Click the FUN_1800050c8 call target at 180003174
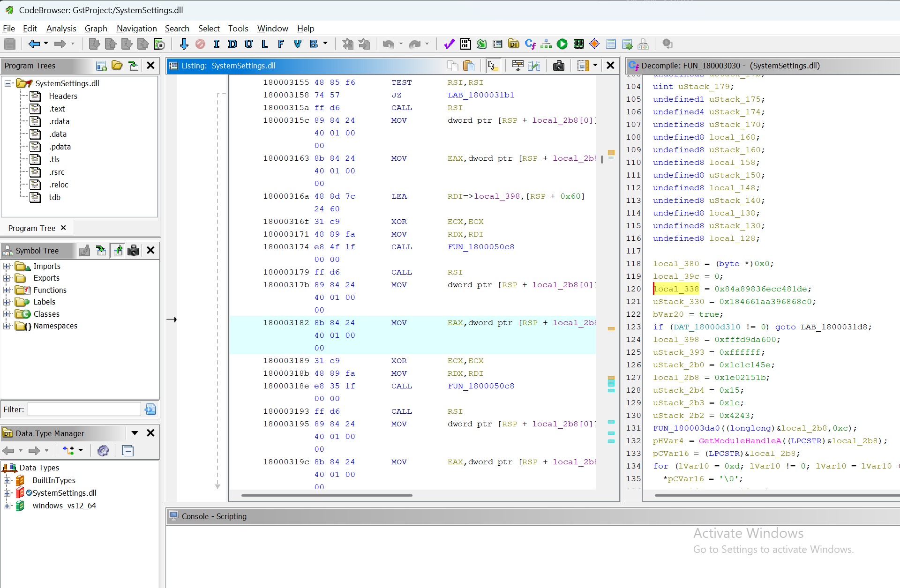 480,247
